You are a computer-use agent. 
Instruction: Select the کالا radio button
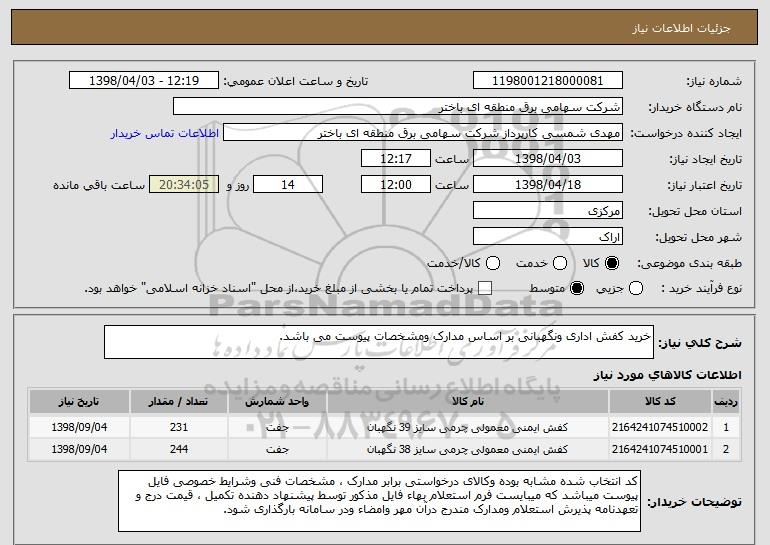coord(612,264)
